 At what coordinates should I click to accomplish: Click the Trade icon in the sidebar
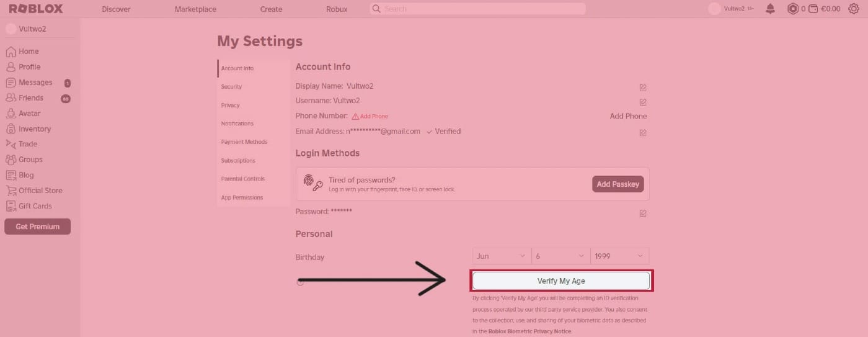(x=11, y=144)
